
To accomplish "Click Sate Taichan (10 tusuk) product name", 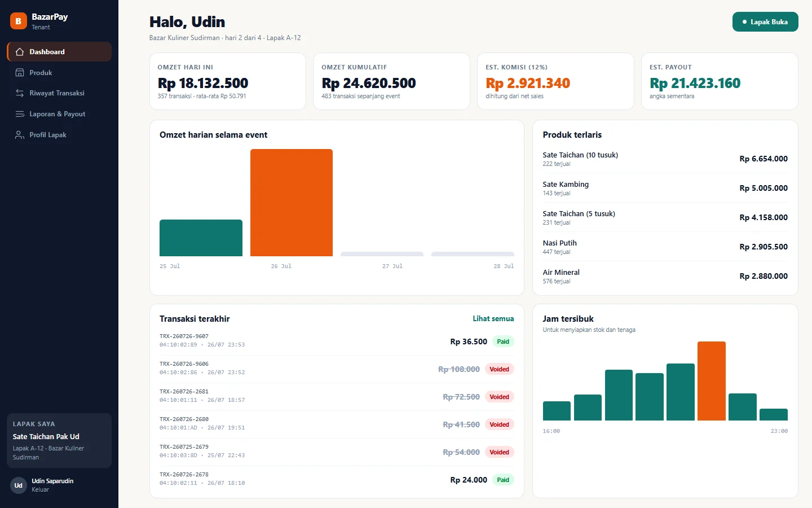I will (580, 155).
